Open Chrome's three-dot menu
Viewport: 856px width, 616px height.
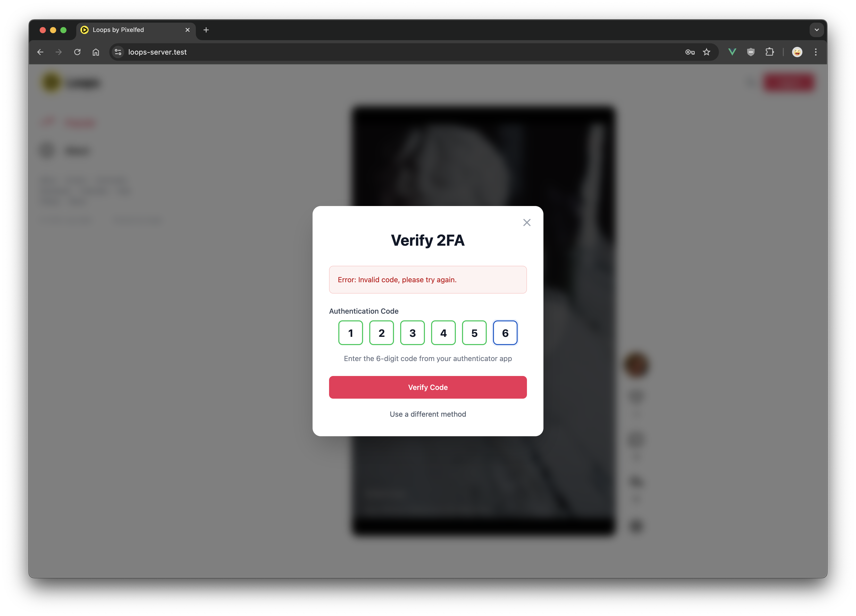(816, 52)
